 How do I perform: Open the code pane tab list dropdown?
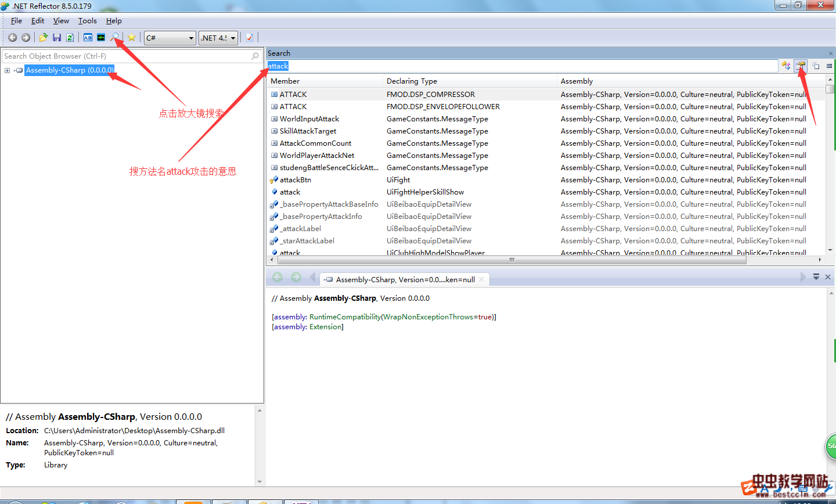coord(816,278)
